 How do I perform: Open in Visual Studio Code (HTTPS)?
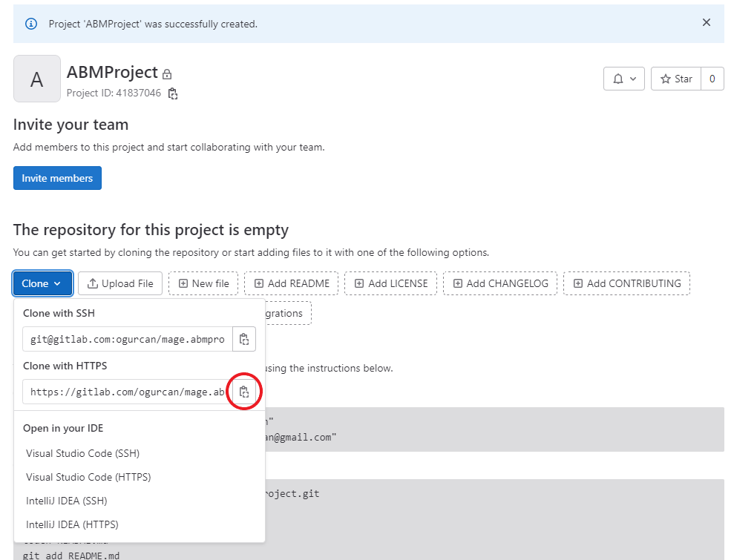[88, 477]
